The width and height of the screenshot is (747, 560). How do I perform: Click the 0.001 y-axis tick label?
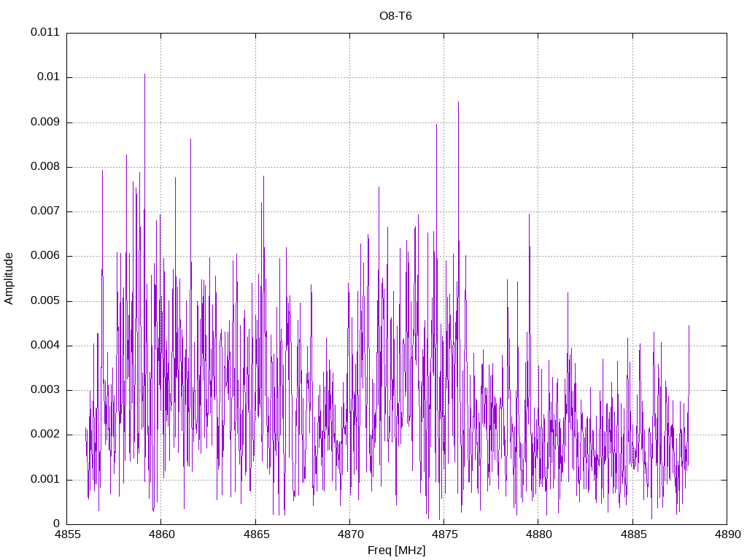point(45,479)
